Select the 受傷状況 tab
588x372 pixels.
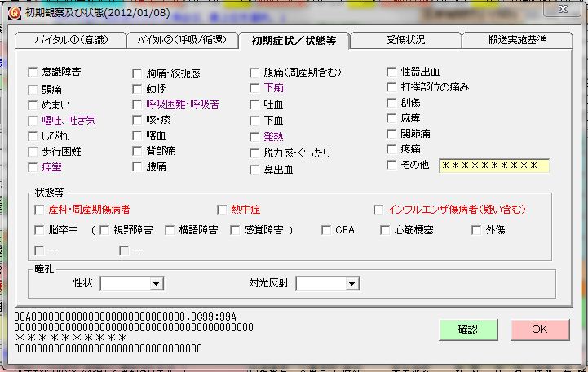tap(405, 40)
